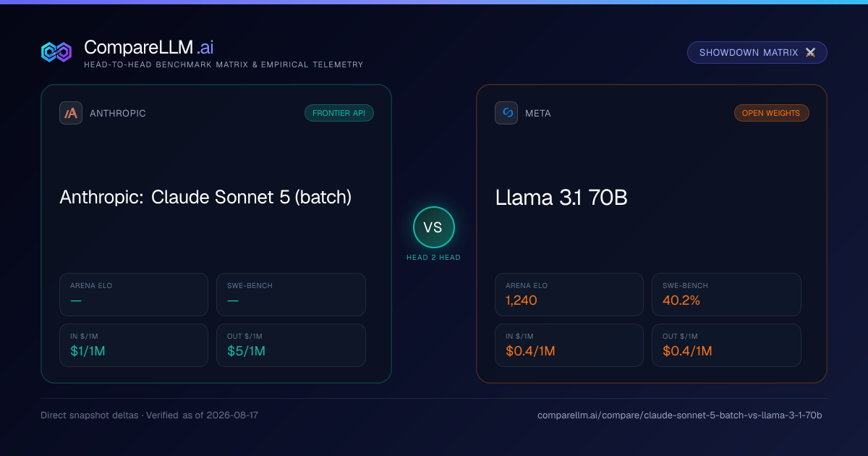The image size is (868, 456).
Task: Select Llama's OUT $0.4/1M price tile
Action: [x=726, y=345]
